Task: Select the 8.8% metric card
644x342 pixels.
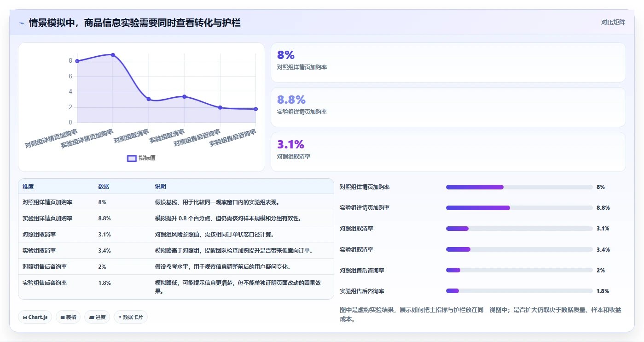Action: coord(448,107)
